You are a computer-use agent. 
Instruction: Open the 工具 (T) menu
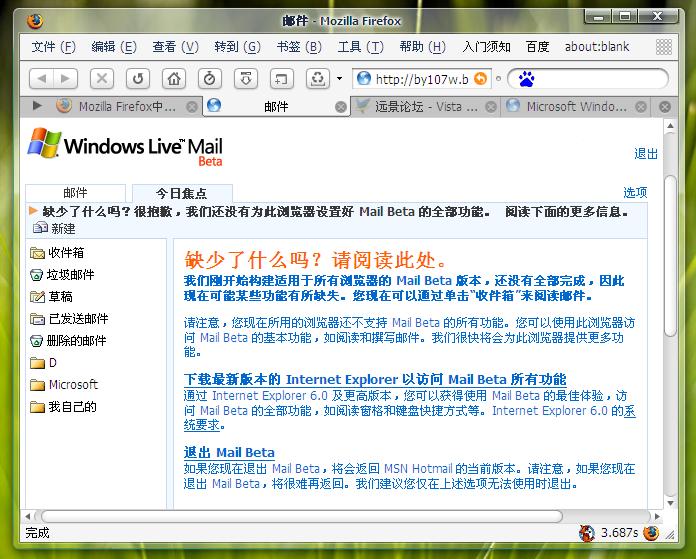(x=360, y=47)
